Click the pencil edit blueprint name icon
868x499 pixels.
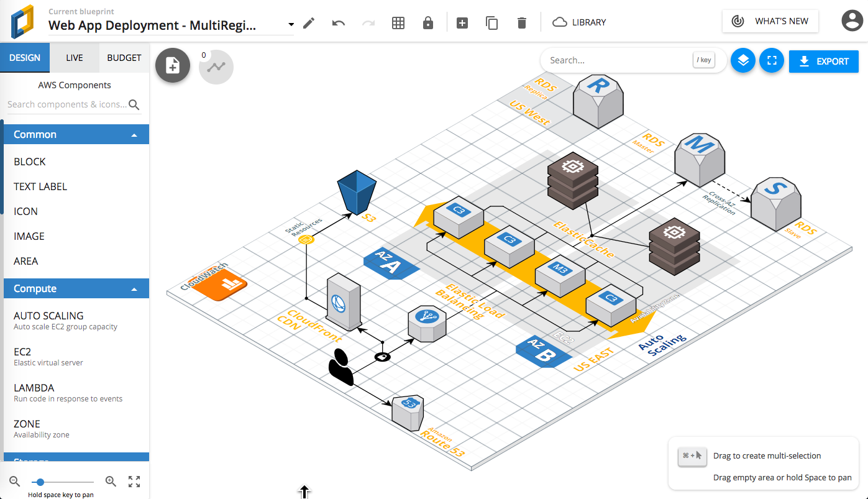[x=309, y=23]
